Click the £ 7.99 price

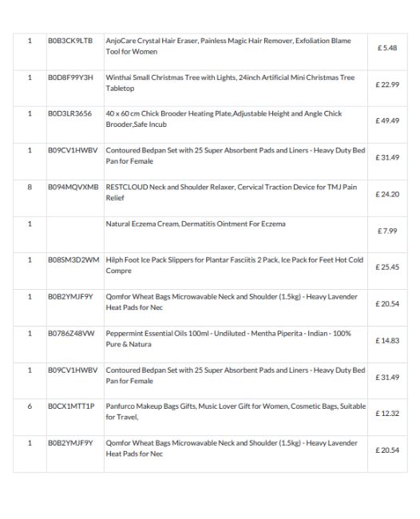tap(387, 231)
